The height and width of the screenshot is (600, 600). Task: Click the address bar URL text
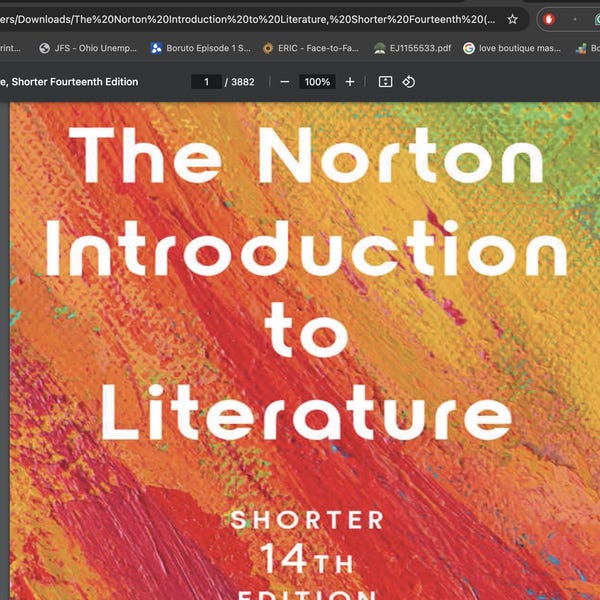click(248, 19)
